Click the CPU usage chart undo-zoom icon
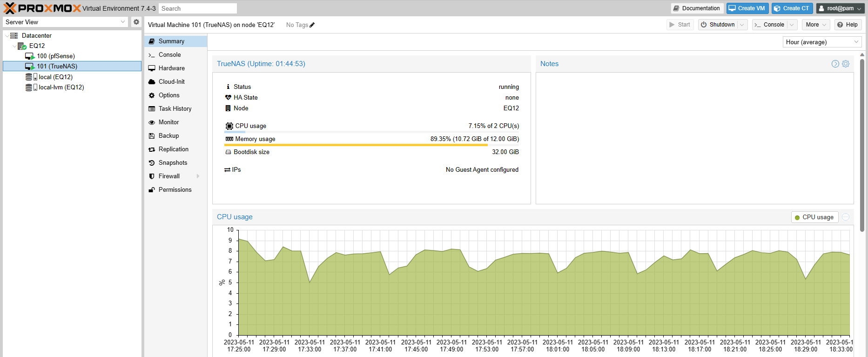 (x=846, y=217)
